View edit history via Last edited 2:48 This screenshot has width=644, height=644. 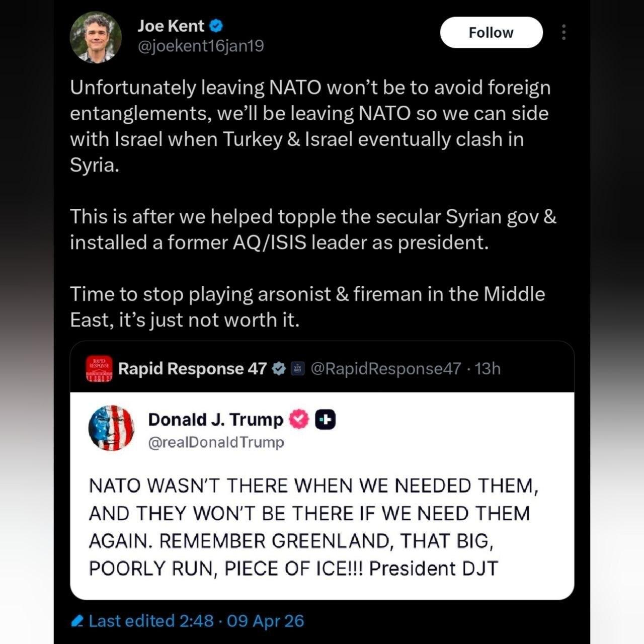coord(151,621)
